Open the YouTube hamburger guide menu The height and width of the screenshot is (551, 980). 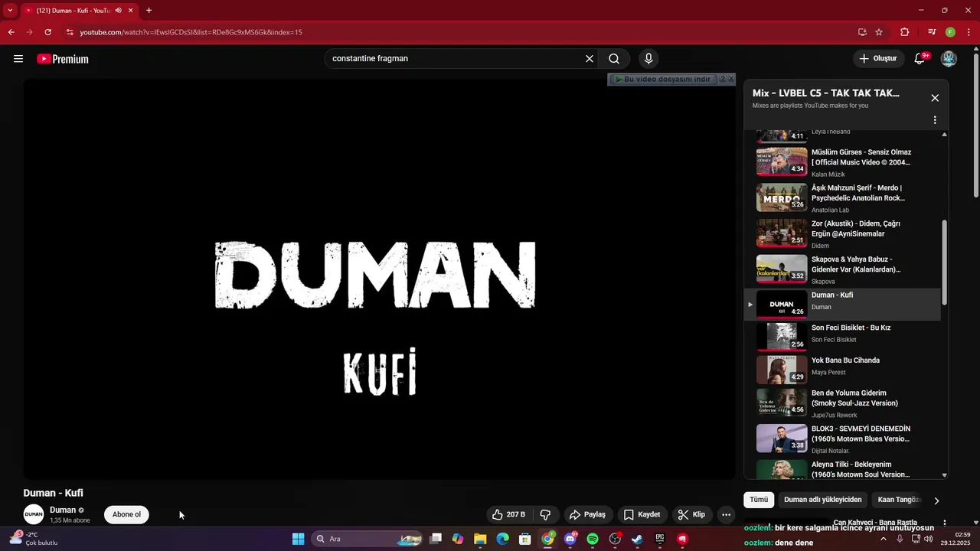(x=18, y=59)
